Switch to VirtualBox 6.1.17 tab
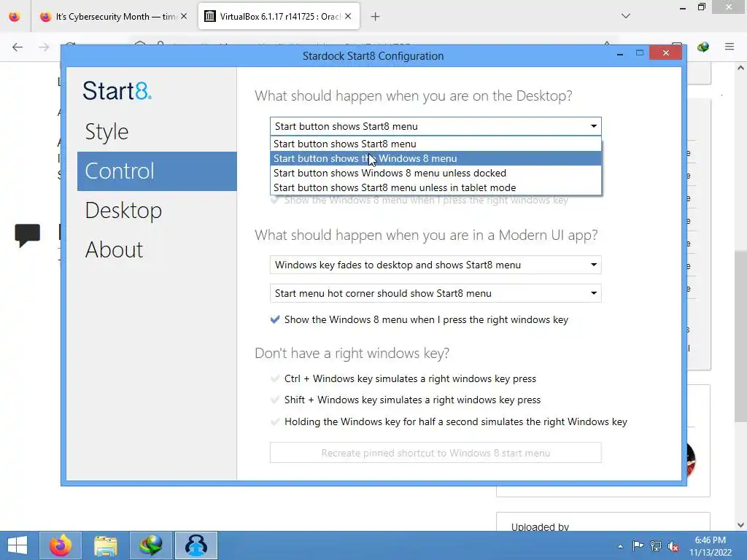The height and width of the screenshot is (560, 747). (x=279, y=16)
